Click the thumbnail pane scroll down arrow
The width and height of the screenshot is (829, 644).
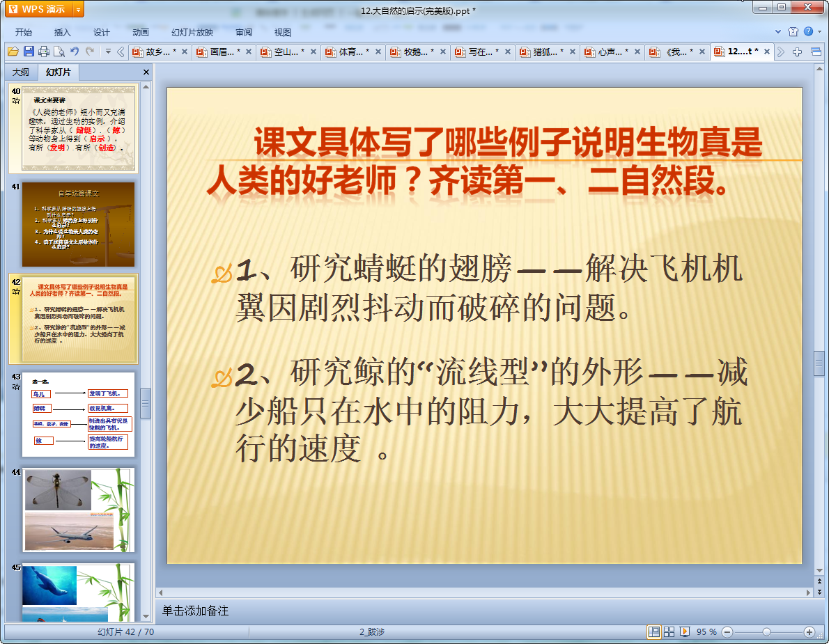146,617
